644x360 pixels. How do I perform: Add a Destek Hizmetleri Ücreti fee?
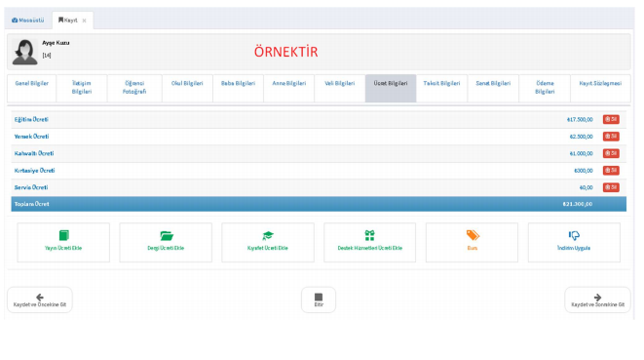tap(369, 243)
